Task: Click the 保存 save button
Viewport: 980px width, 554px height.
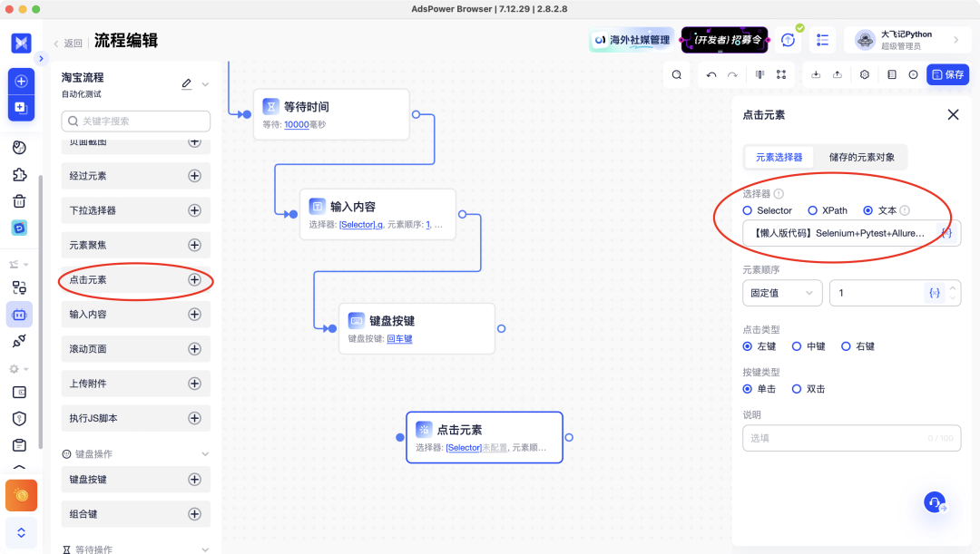Action: pos(947,74)
